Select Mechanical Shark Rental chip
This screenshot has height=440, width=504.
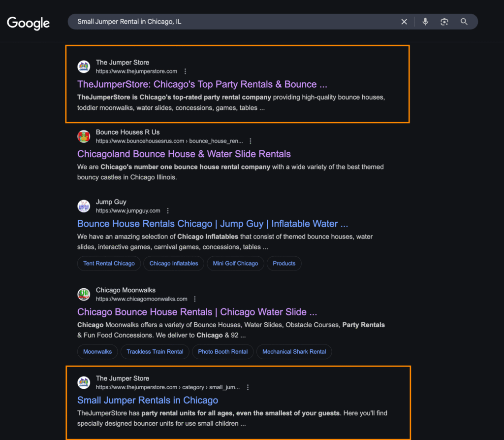pos(294,351)
